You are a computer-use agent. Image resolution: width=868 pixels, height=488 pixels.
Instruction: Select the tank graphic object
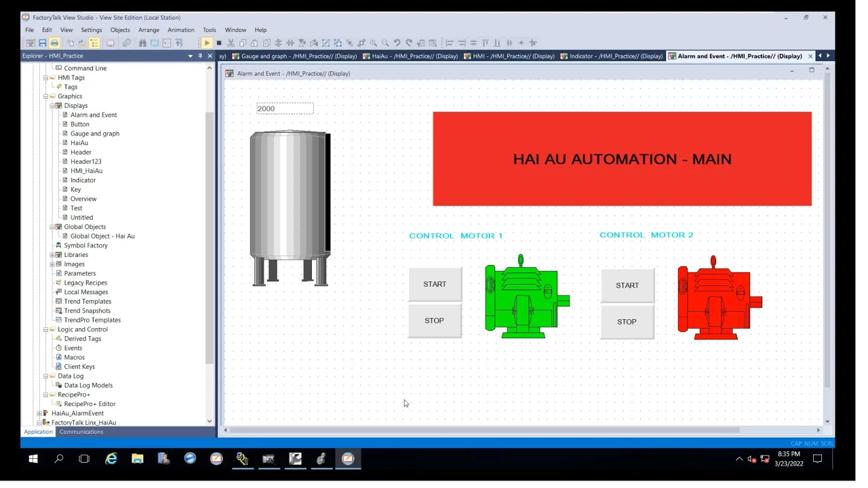point(290,208)
